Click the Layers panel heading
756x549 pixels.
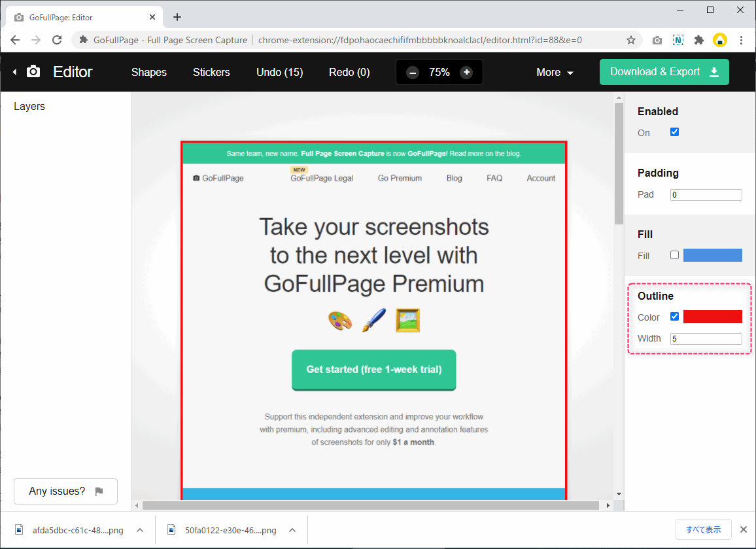(29, 106)
